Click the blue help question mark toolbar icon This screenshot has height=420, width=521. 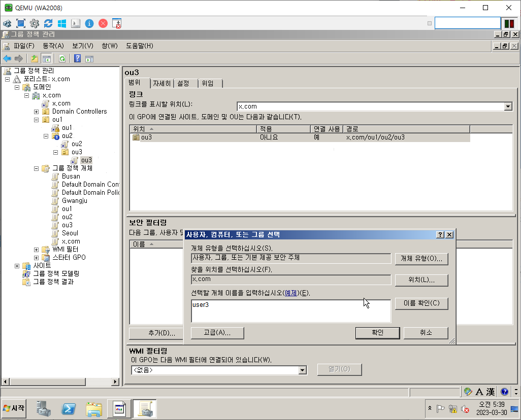pos(77,59)
